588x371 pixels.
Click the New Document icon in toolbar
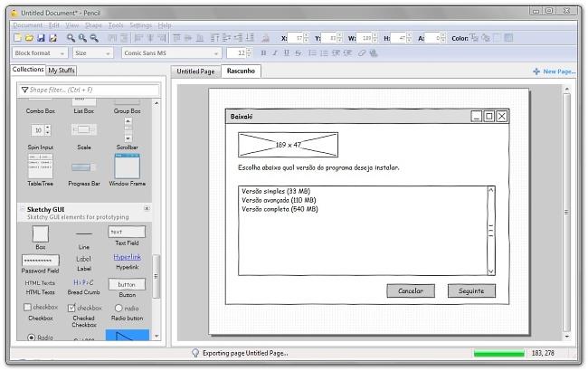click(x=17, y=38)
